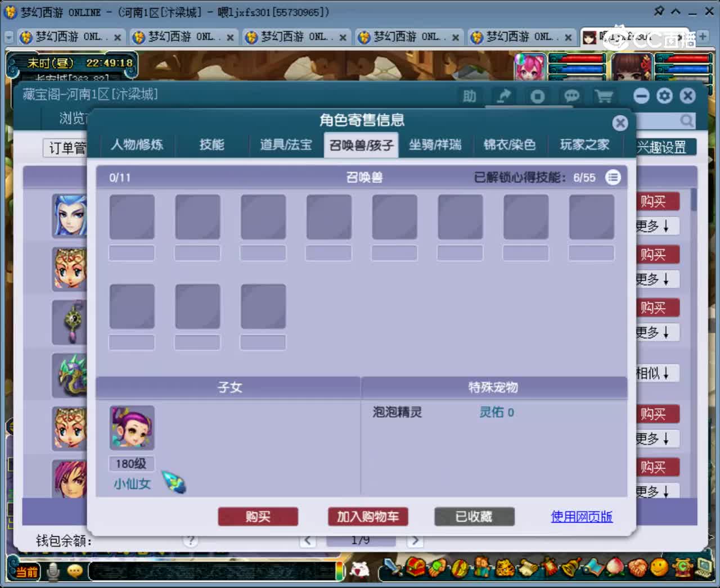Select the first 梦幻西游 ONL window tab
720x588 pixels.
tap(70, 37)
